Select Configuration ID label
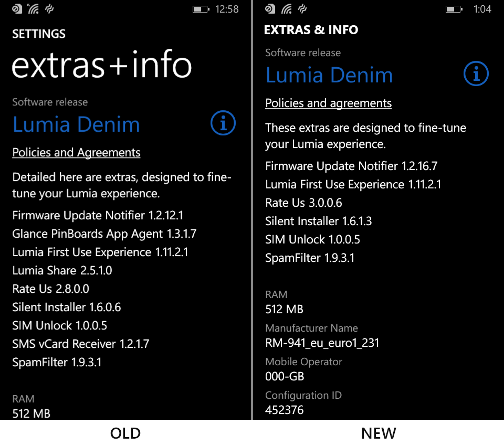The height and width of the screenshot is (446, 504). click(303, 396)
